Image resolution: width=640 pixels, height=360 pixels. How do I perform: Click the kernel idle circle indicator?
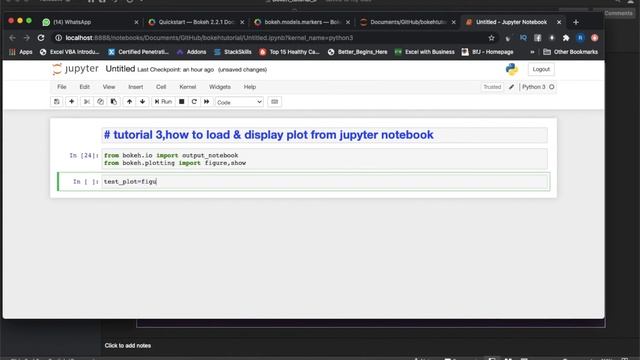click(552, 87)
